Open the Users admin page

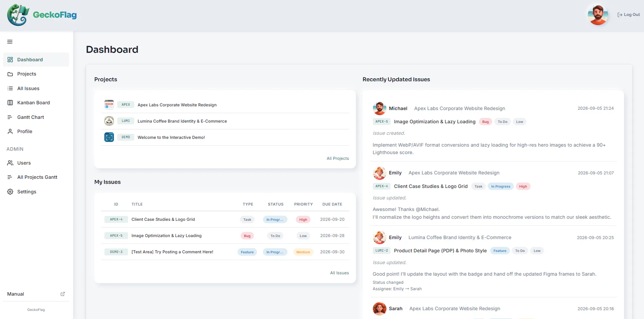36,163
